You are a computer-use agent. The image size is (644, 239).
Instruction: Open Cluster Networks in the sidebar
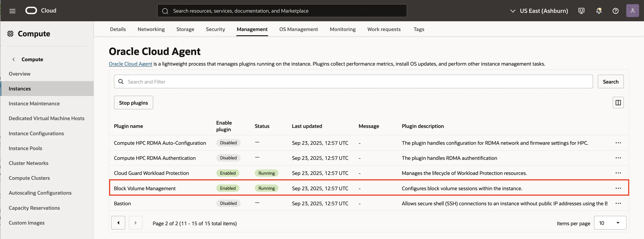28,163
